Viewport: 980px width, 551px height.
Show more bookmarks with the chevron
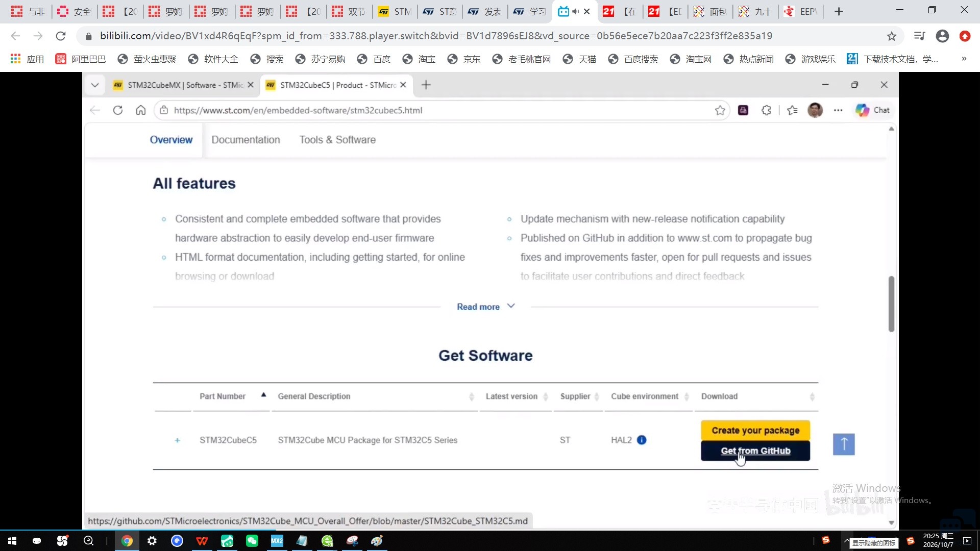964,59
